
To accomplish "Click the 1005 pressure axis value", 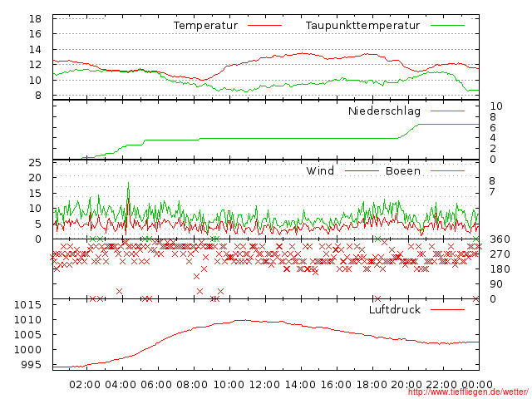I will [27, 335].
